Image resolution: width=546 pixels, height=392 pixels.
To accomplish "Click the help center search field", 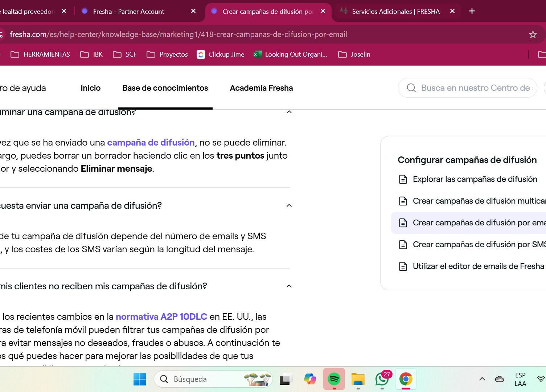I will coord(475,88).
